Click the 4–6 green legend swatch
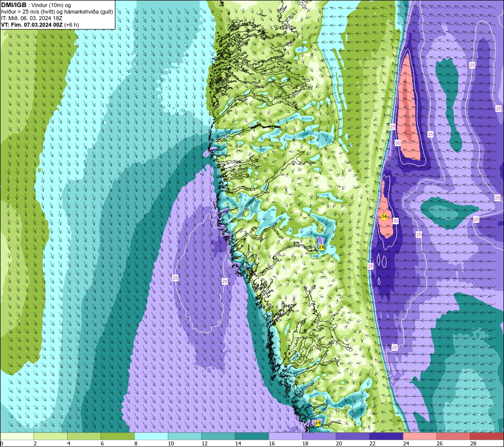This screenshot has height=447, width=504. pyautogui.click(x=84, y=436)
